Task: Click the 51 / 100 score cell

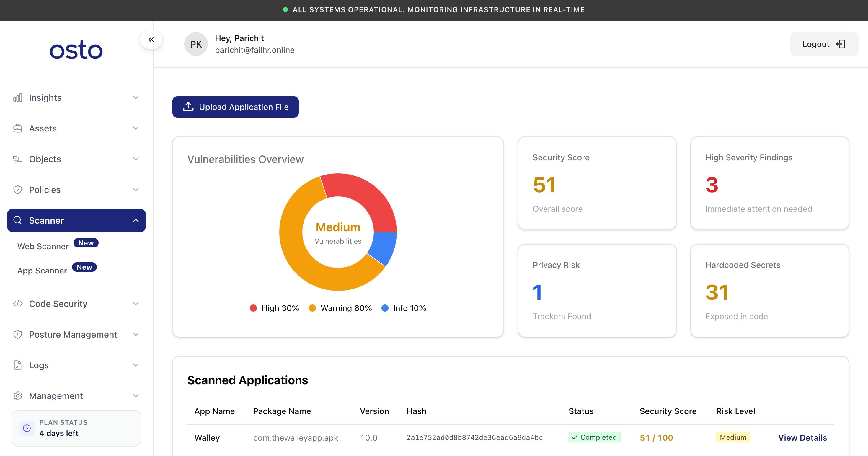Action: pyautogui.click(x=656, y=437)
